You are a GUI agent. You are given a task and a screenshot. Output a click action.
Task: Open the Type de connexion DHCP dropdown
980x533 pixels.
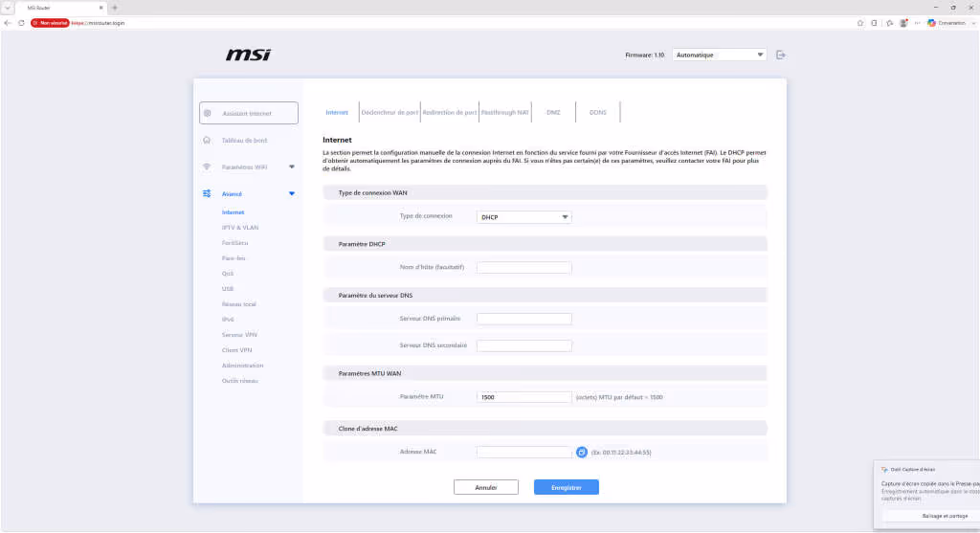pos(523,217)
